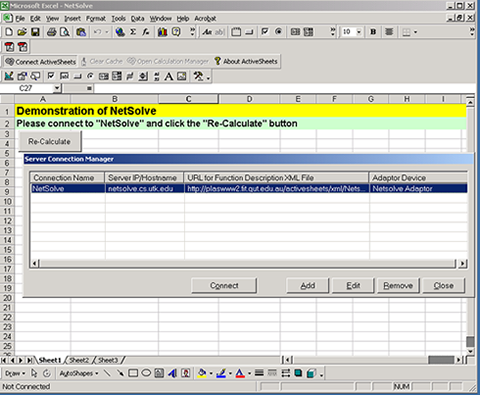Open the Chart Wizard icon
The image size is (480, 395).
pyautogui.click(x=162, y=32)
